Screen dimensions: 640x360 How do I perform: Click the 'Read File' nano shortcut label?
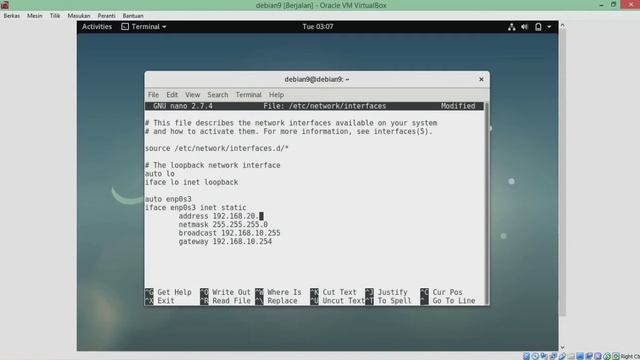click(231, 301)
